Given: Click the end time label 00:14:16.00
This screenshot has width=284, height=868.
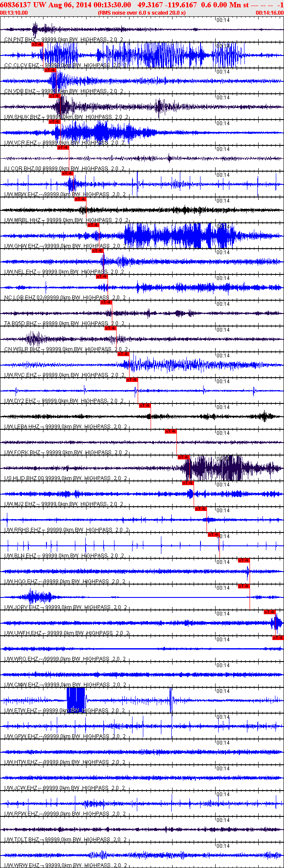Looking at the screenshot, I should click(x=269, y=13).
